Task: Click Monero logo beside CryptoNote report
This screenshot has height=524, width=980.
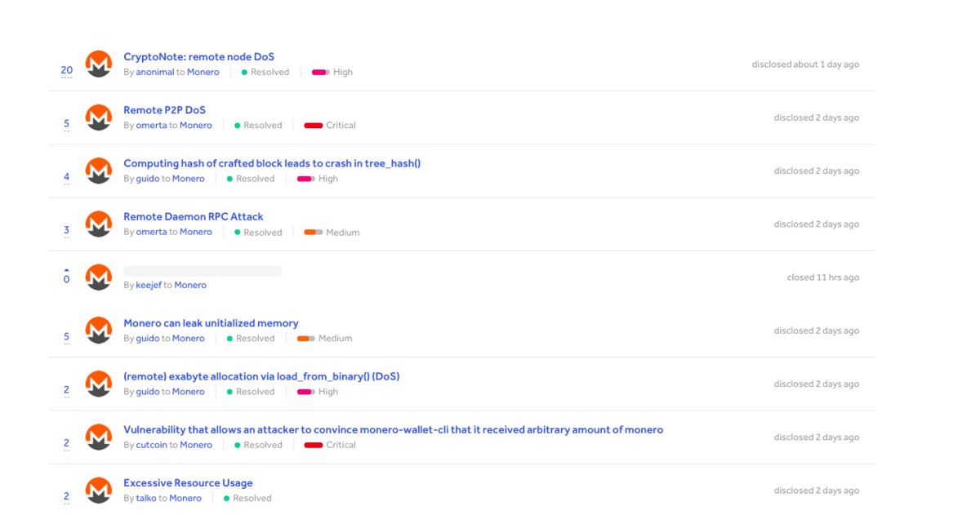Action: tap(99, 64)
